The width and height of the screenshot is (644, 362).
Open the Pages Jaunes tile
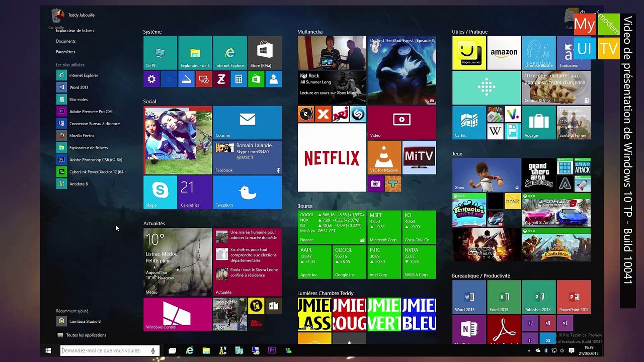469,53
